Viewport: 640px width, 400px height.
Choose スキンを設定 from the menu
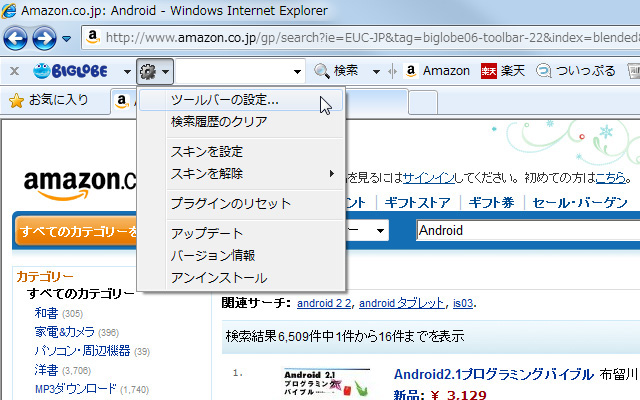pyautogui.click(x=241, y=152)
